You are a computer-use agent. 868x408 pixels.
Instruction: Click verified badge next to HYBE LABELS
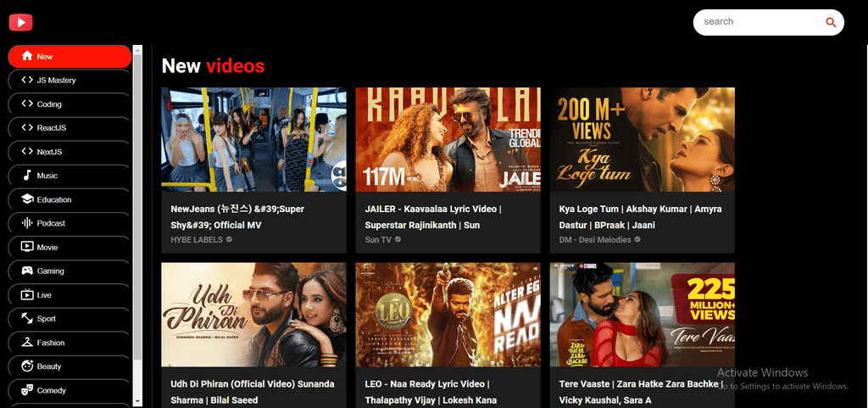coord(229,240)
